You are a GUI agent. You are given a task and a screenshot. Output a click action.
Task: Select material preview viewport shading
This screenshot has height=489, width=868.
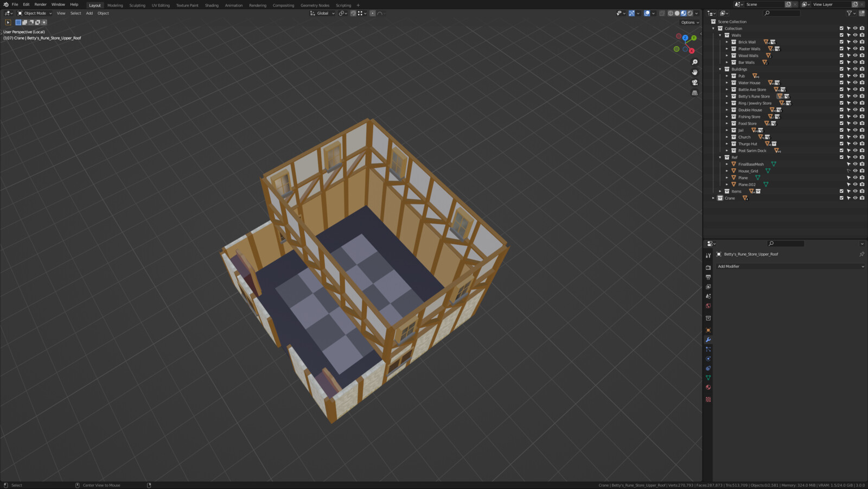(684, 13)
